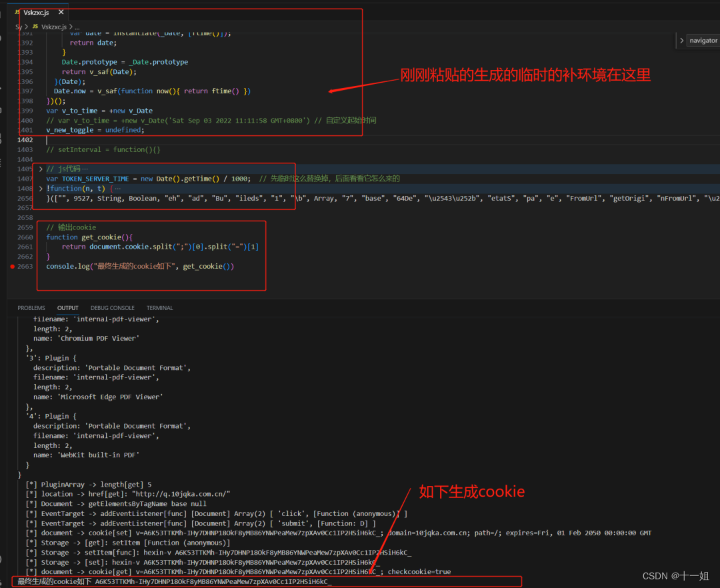Open the DEBUG CONSOLE tab

click(113, 308)
